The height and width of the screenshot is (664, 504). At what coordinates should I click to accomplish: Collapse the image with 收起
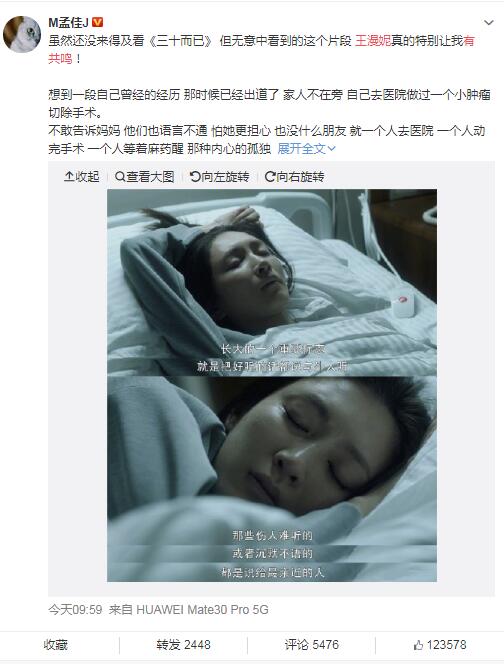82,176
